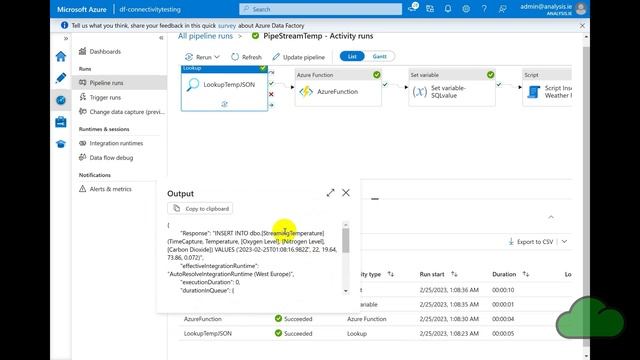
Task: Collapse the monitor side menu
Action: pos(161,38)
